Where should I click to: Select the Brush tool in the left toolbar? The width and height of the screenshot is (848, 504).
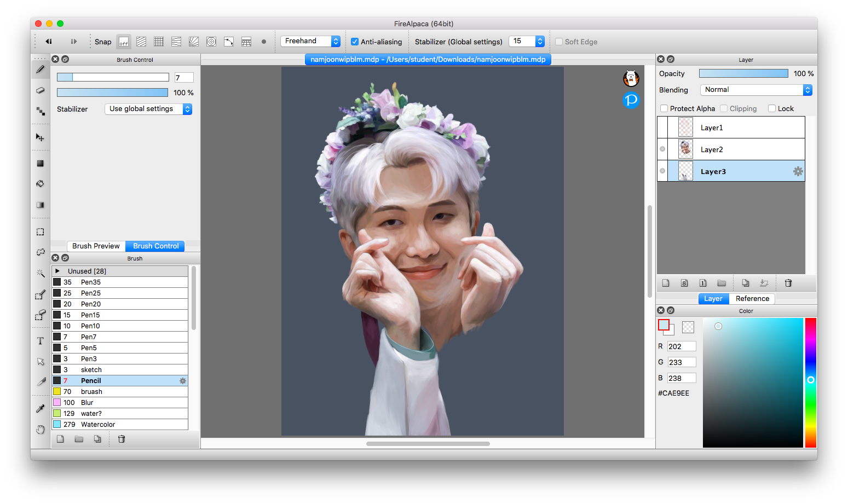coord(41,69)
